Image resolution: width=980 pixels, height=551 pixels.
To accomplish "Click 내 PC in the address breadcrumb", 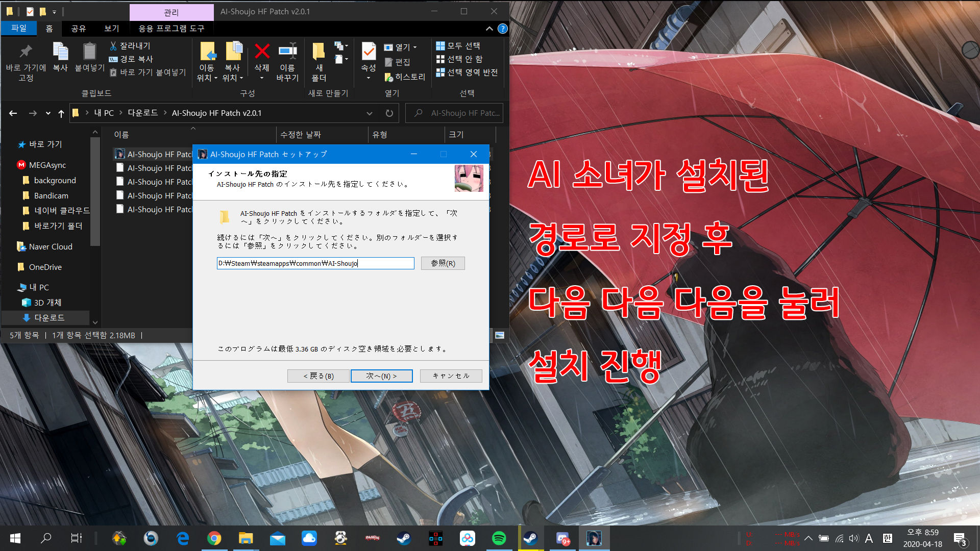I will [104, 113].
